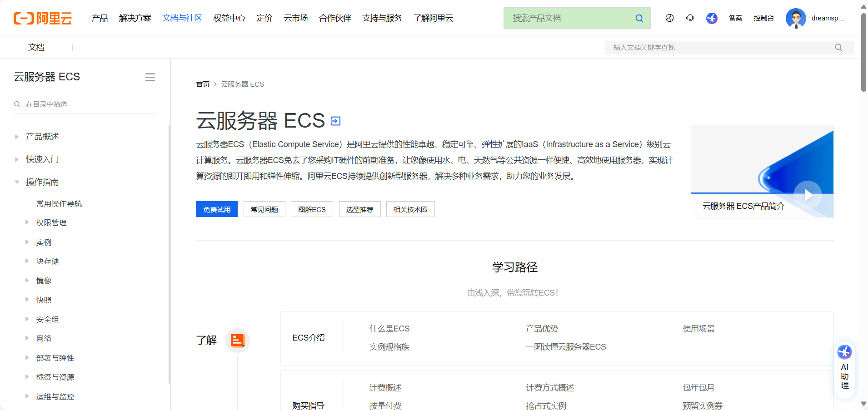Expand the 镜像 node
The image size is (868, 410).
27,281
